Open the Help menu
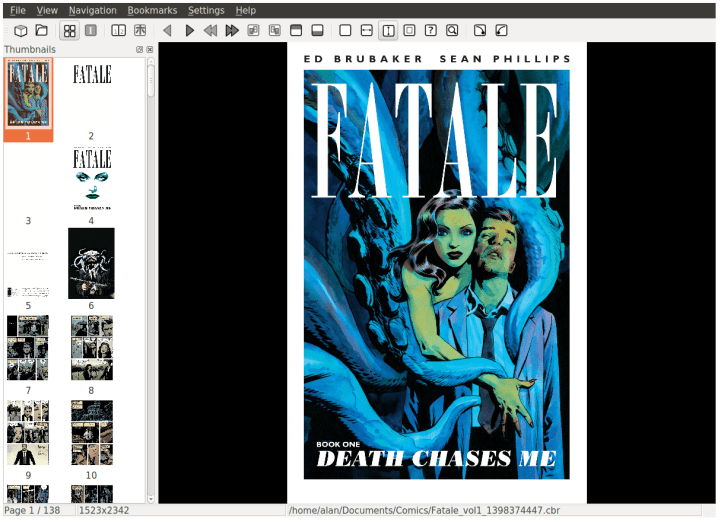This screenshot has height=522, width=720. (246, 10)
